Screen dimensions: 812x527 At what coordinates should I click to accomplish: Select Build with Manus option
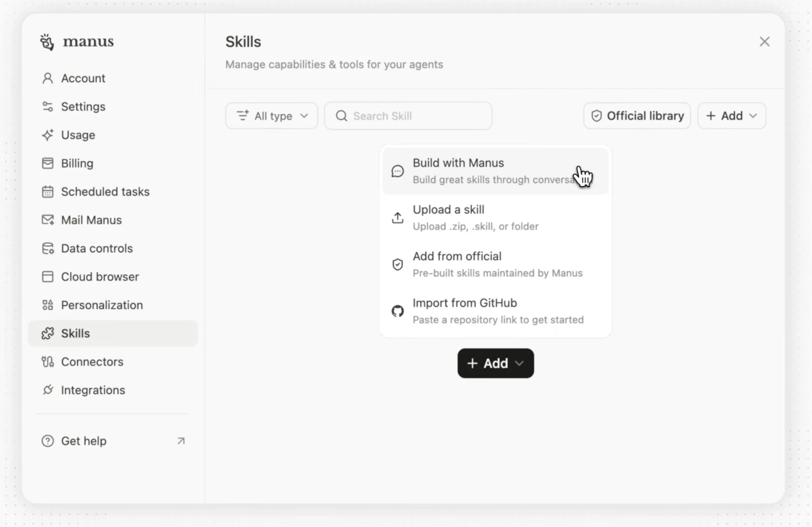coord(495,171)
